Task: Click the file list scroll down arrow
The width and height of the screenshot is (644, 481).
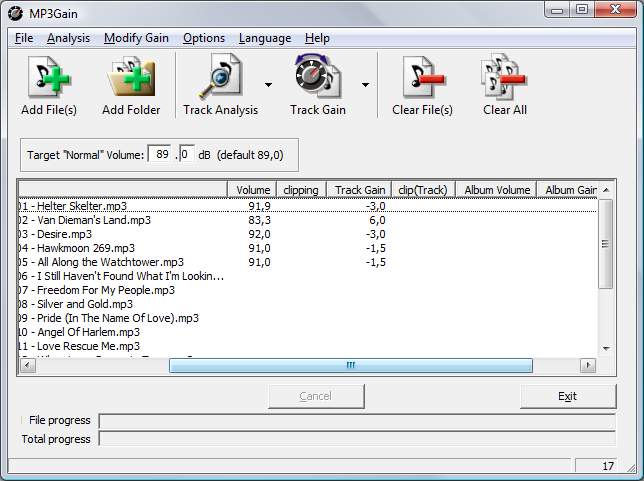Action: point(606,348)
